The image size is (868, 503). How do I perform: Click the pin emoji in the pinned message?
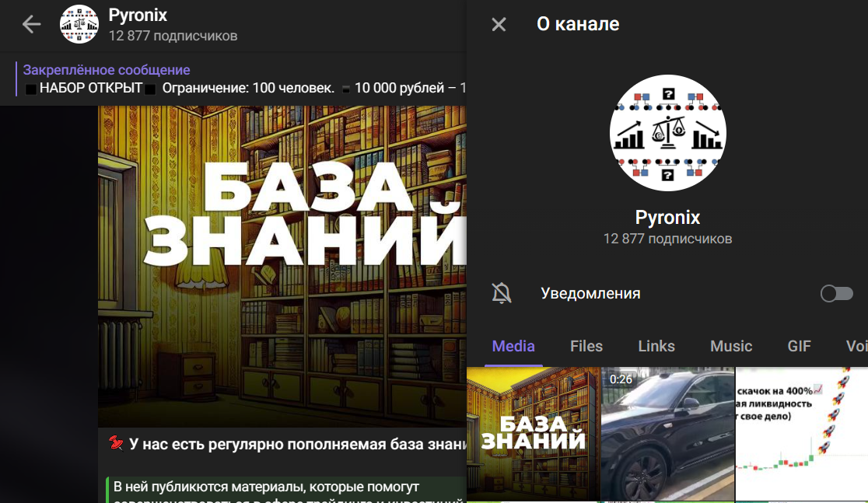[117, 441]
